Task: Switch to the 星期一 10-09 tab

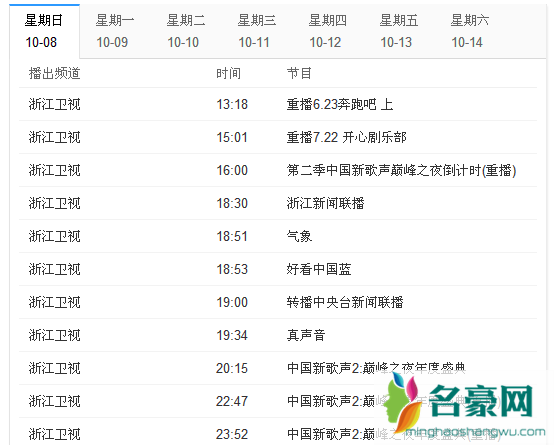Action: click(115, 31)
